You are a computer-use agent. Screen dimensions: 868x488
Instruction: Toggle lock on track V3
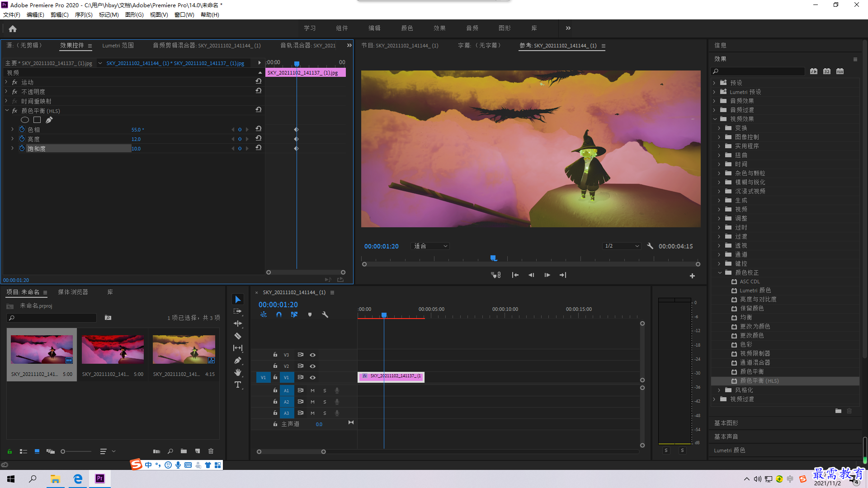click(x=275, y=355)
